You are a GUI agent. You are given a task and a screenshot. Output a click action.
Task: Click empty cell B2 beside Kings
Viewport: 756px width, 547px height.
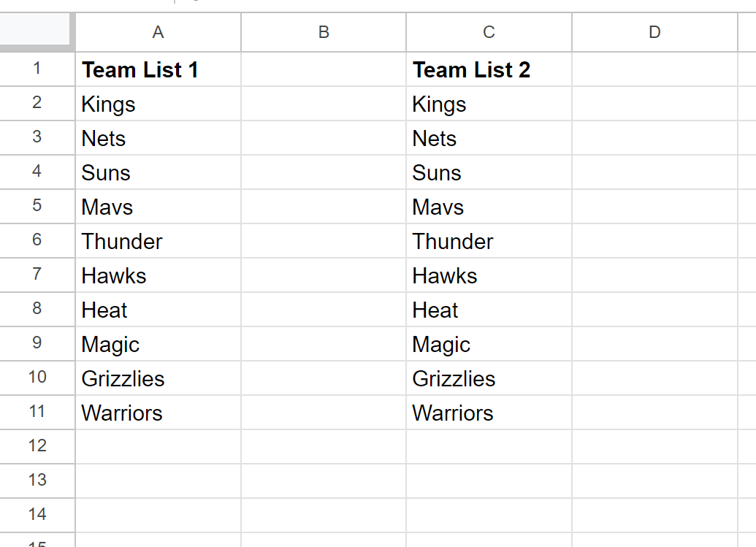pyautogui.click(x=324, y=104)
